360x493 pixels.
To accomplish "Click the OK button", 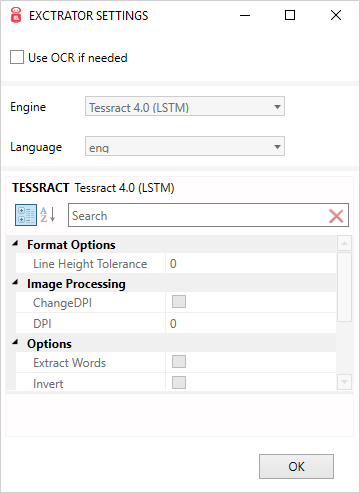I will click(x=296, y=466).
